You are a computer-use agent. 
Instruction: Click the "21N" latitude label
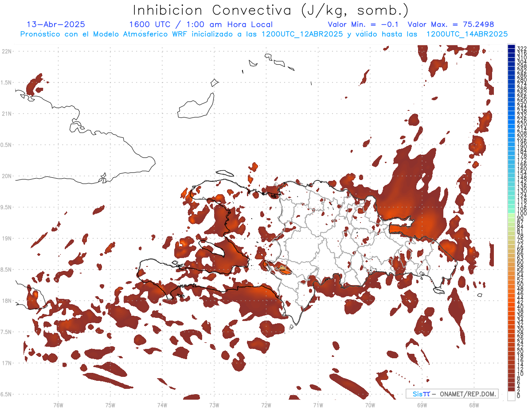pos(7,114)
